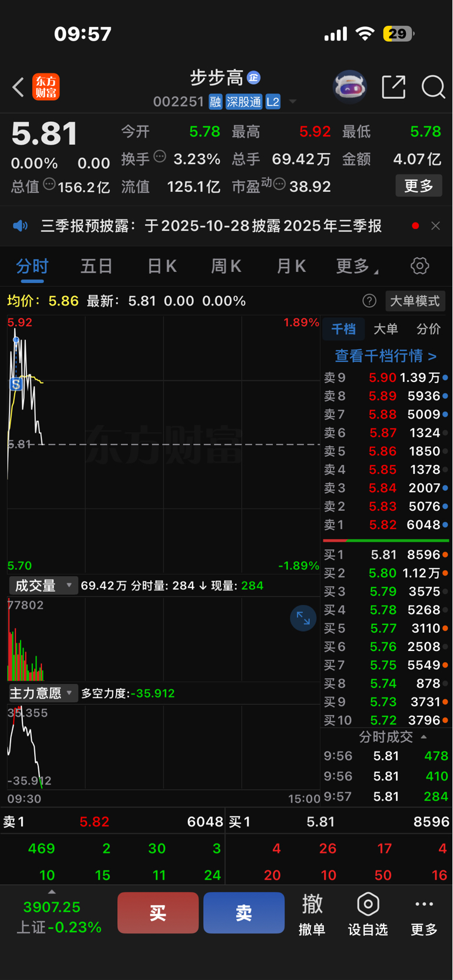Image resolution: width=453 pixels, height=980 pixels.
Task: Tap bottom 卖1 5.82 6048 summary
Action: [113, 822]
